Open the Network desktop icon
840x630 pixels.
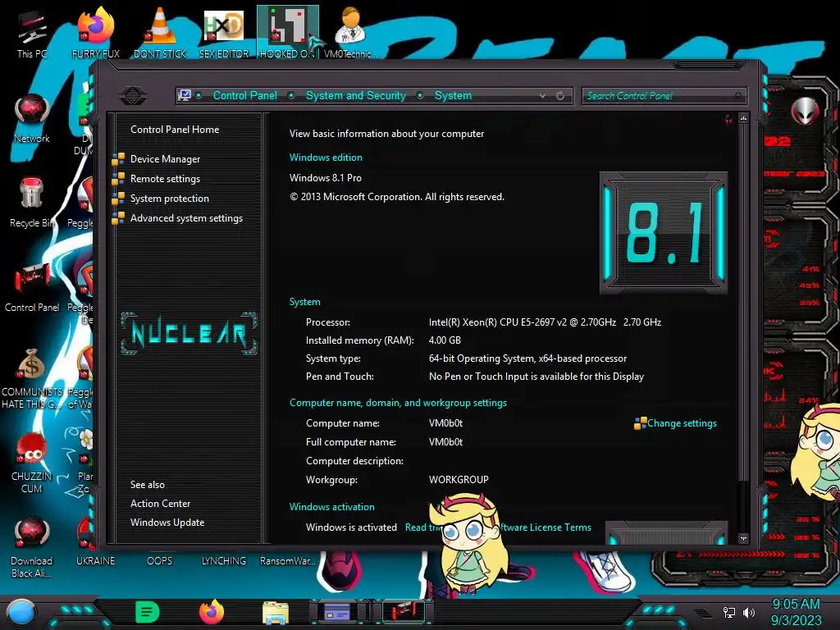coord(32,119)
